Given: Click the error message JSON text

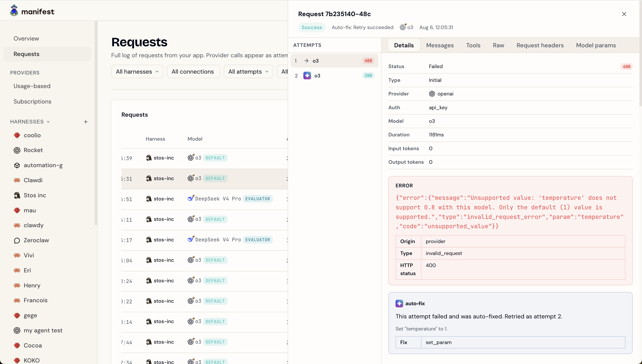Looking at the screenshot, I should (509, 212).
